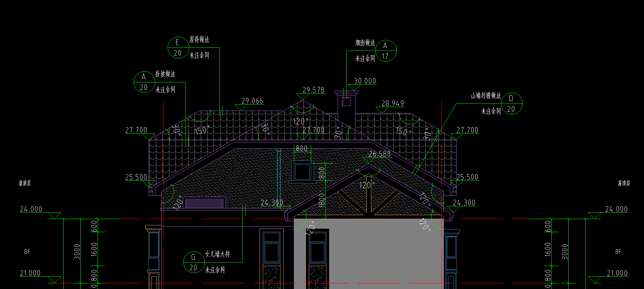Select the small attic window in gable
Image resolution: width=644 pixels, height=289 pixels.
click(x=302, y=171)
